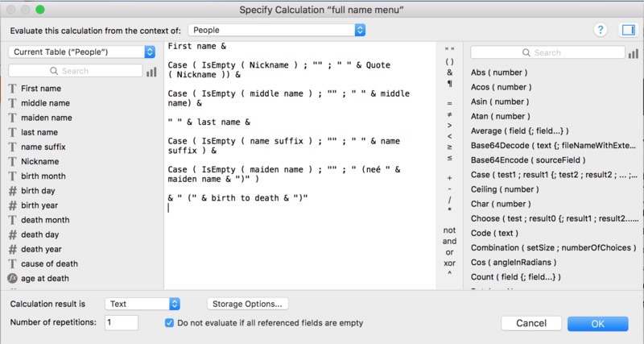Select the 'death day' field
The height and width of the screenshot is (344, 644).
click(39, 234)
